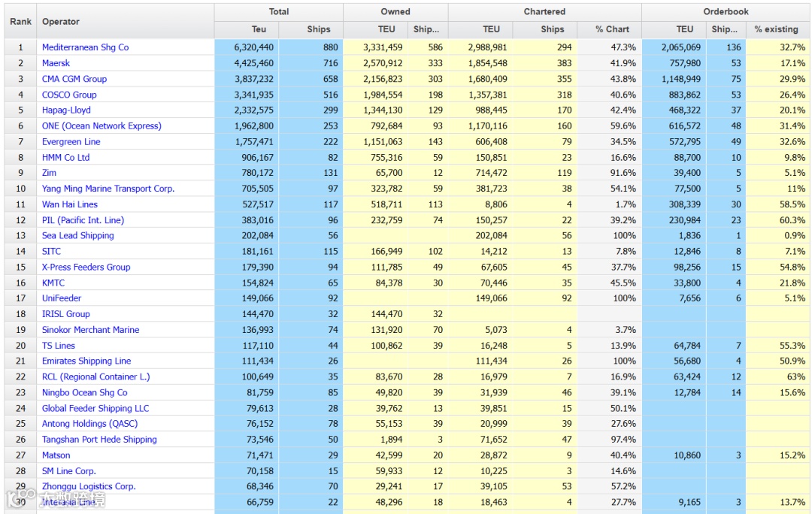The height and width of the screenshot is (514, 812).
Task: Open Yang Ming Marine Transport Corp. link
Action: coord(108,189)
